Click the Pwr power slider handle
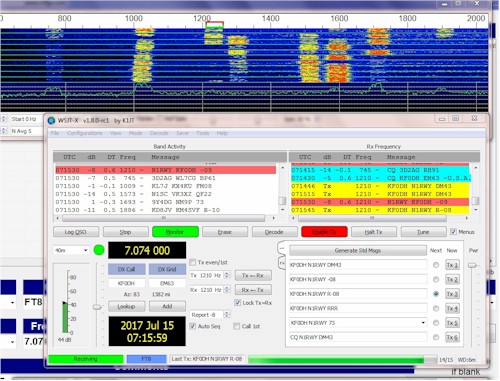Image resolution: width=500 pixels, height=381 pixels. point(473,265)
